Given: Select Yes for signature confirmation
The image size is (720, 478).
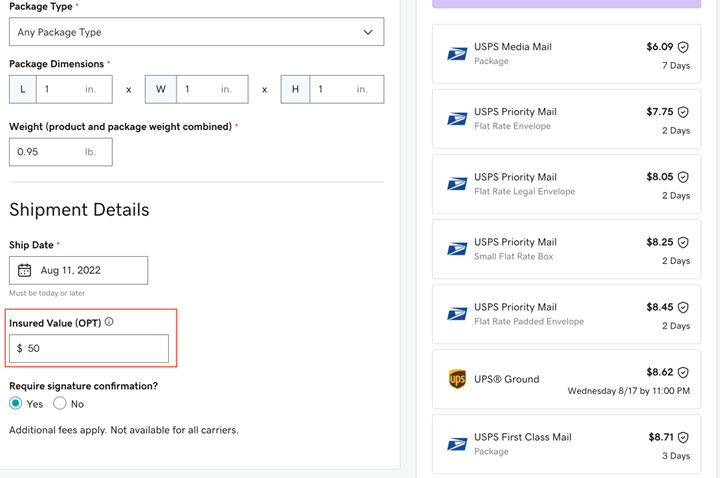Looking at the screenshot, I should (x=16, y=403).
